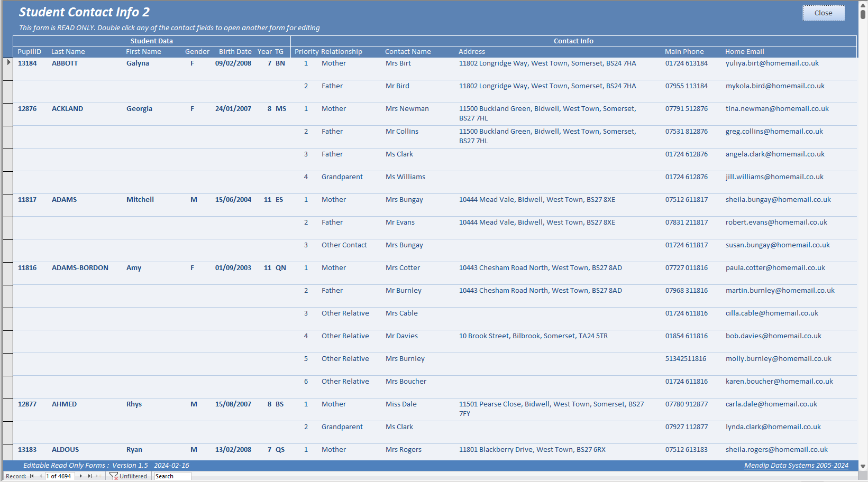This screenshot has height=482, width=868.
Task: Click the Contact Info section header
Action: pos(573,41)
